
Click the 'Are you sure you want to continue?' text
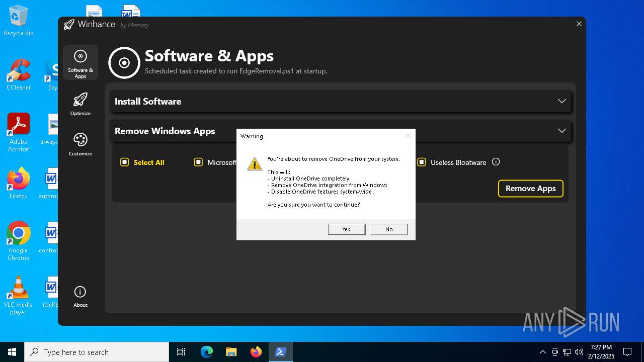point(313,205)
